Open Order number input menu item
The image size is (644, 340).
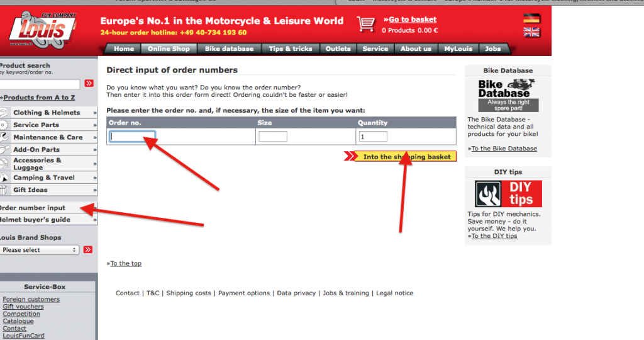(x=48, y=208)
